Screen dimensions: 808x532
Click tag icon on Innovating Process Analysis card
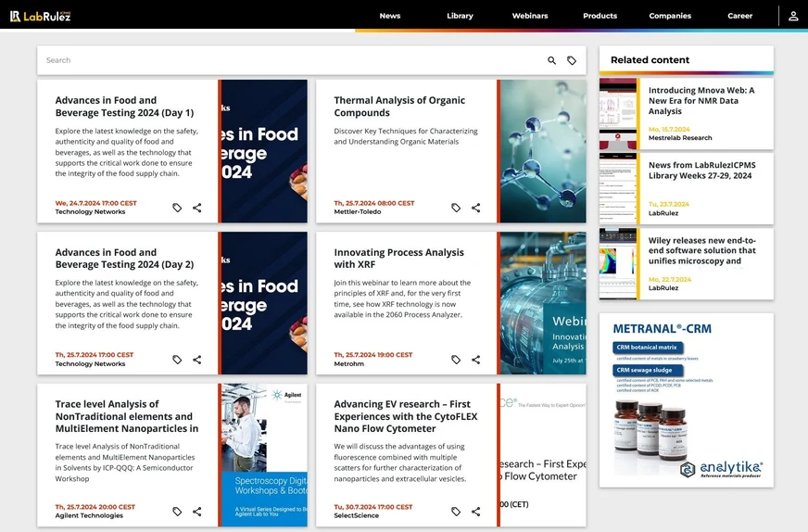coord(456,360)
